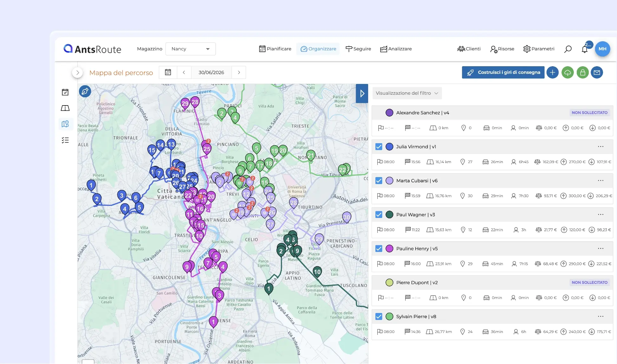Viewport: 617px width, 364px height.
Task: Click the blue envelope mail button
Action: click(x=597, y=73)
